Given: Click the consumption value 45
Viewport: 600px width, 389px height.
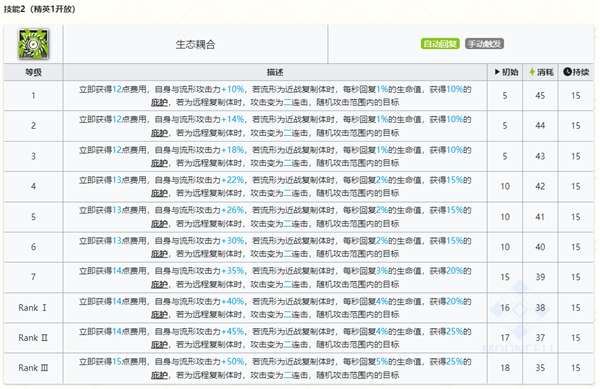Looking at the screenshot, I should click(540, 96).
